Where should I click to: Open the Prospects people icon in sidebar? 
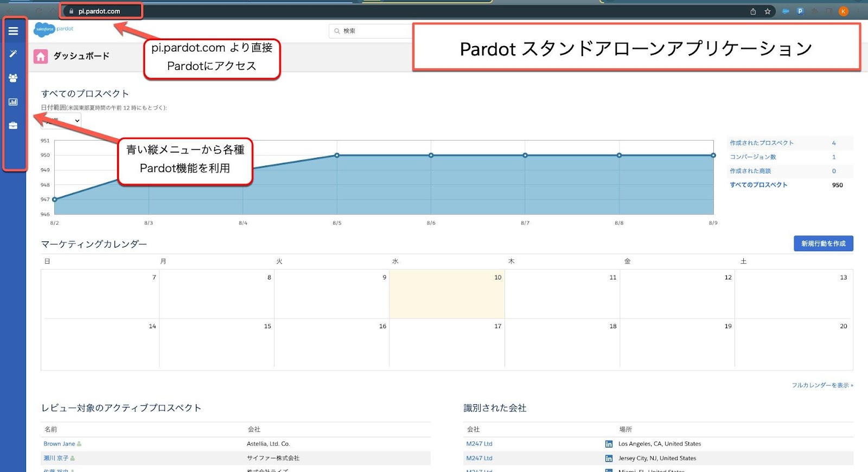[x=13, y=78]
